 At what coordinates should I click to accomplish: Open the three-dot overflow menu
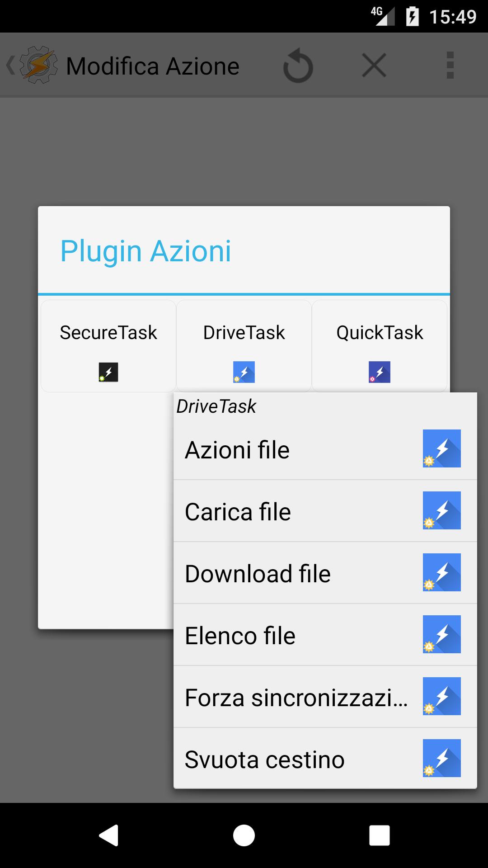[x=450, y=65]
